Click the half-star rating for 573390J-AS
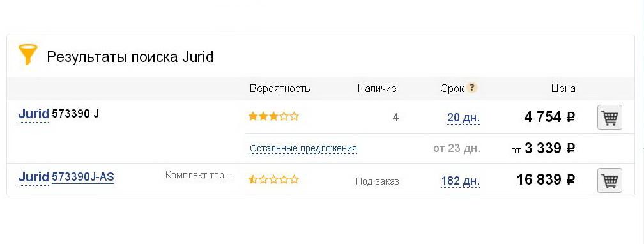The height and width of the screenshot is (244, 644). [273, 179]
